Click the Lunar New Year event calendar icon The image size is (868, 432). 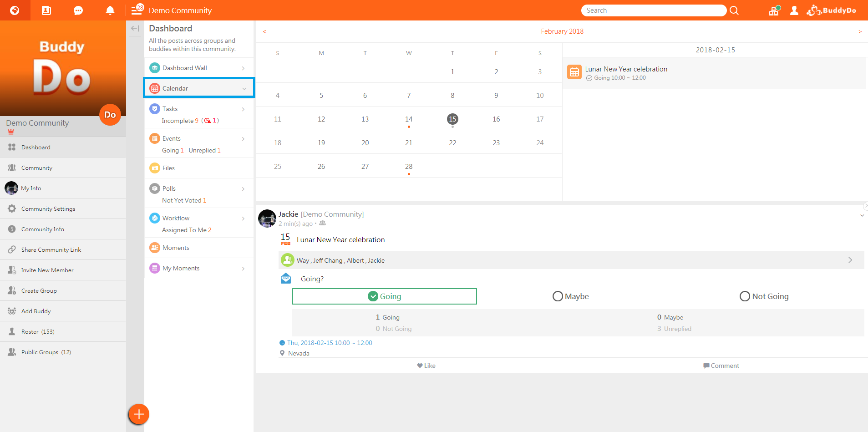[x=574, y=72]
